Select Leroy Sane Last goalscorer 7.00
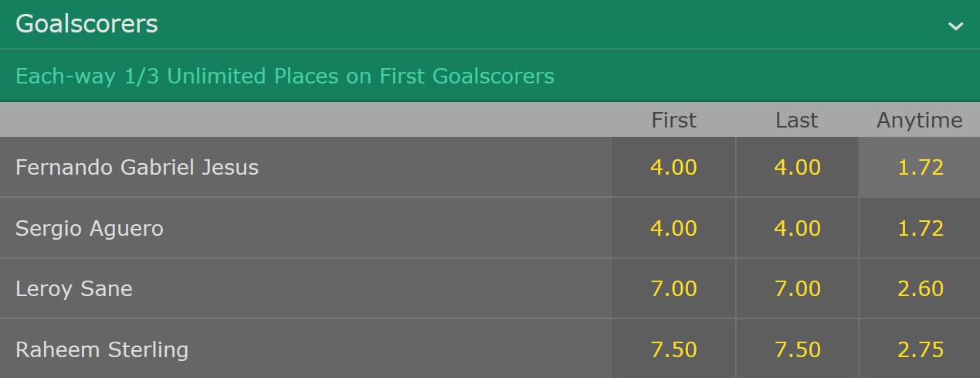The width and height of the screenshot is (980, 378). pyautogui.click(x=797, y=288)
